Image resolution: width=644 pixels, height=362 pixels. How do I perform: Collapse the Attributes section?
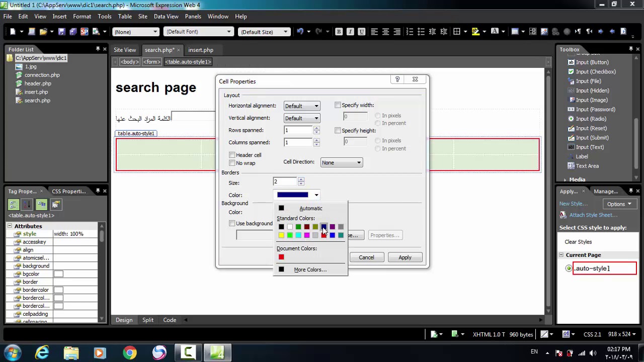10,226
